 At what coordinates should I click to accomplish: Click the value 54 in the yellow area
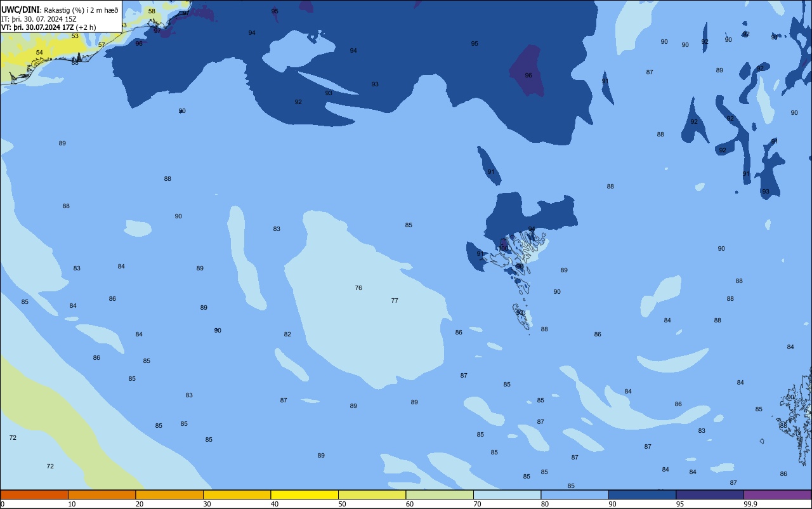coord(39,53)
